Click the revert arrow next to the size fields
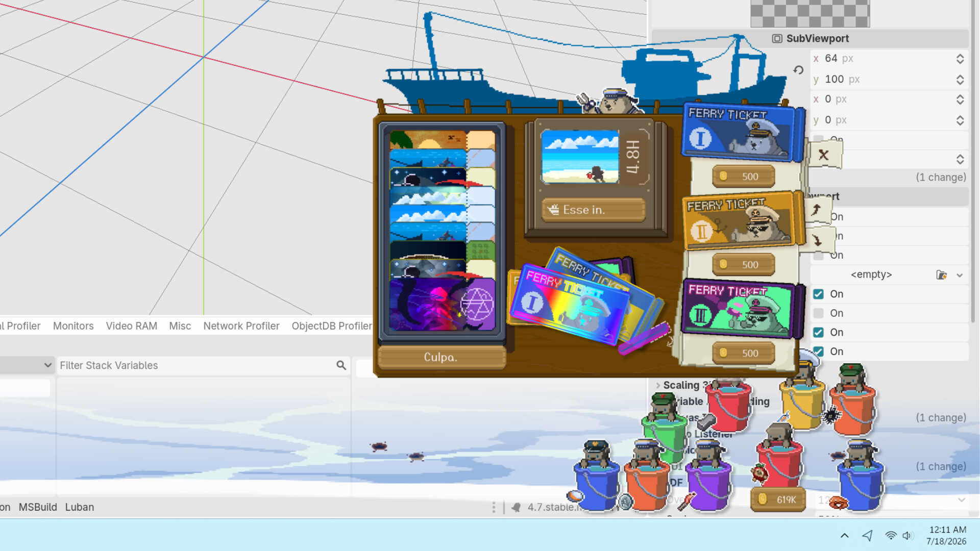The height and width of the screenshot is (551, 980). click(x=798, y=70)
